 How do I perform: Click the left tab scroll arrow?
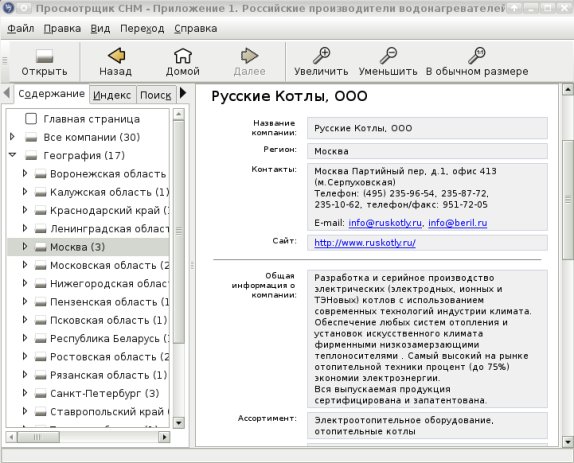7,93
